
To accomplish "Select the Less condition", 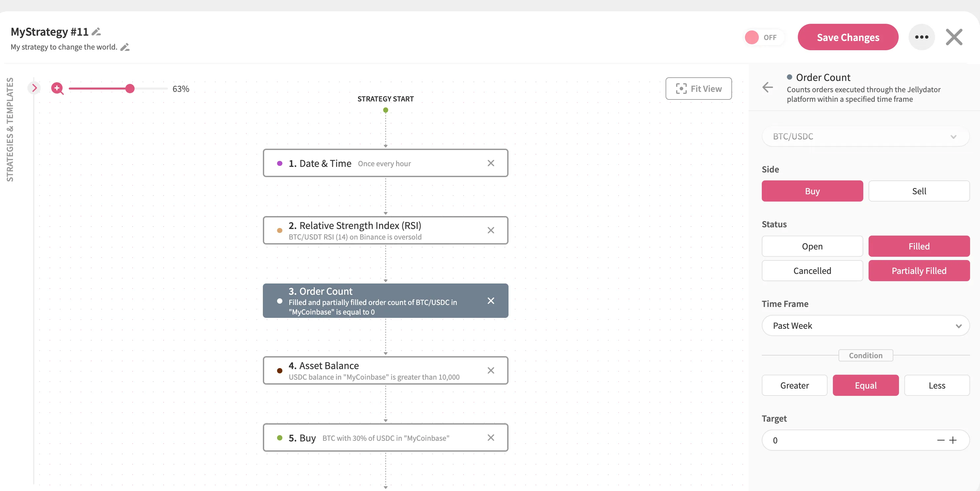I will [937, 385].
